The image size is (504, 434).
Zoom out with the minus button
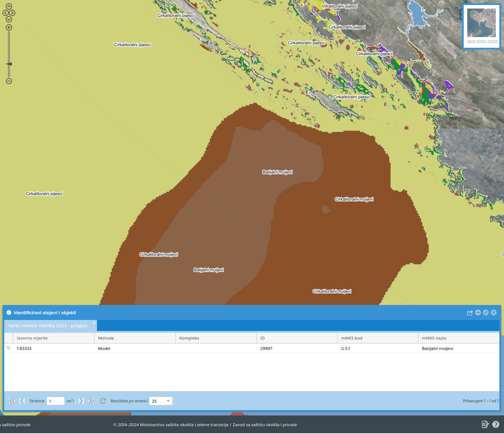pyautogui.click(x=9, y=81)
